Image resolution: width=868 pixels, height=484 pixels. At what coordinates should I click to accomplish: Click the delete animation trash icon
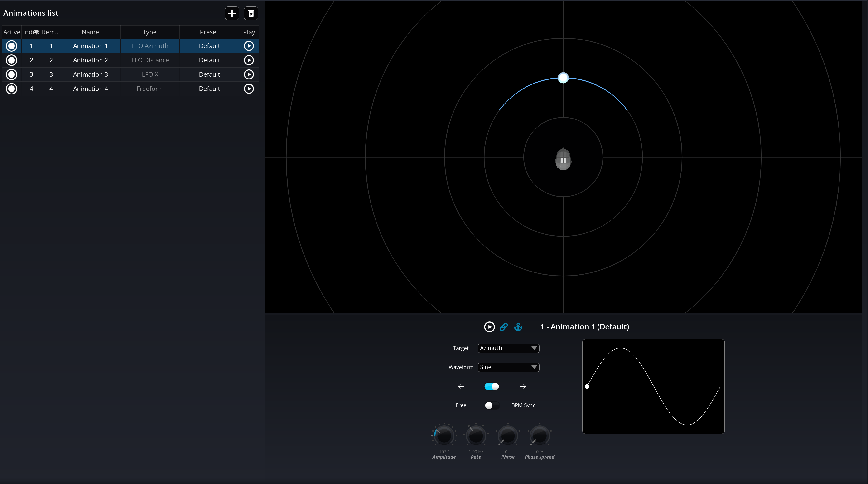[251, 14]
